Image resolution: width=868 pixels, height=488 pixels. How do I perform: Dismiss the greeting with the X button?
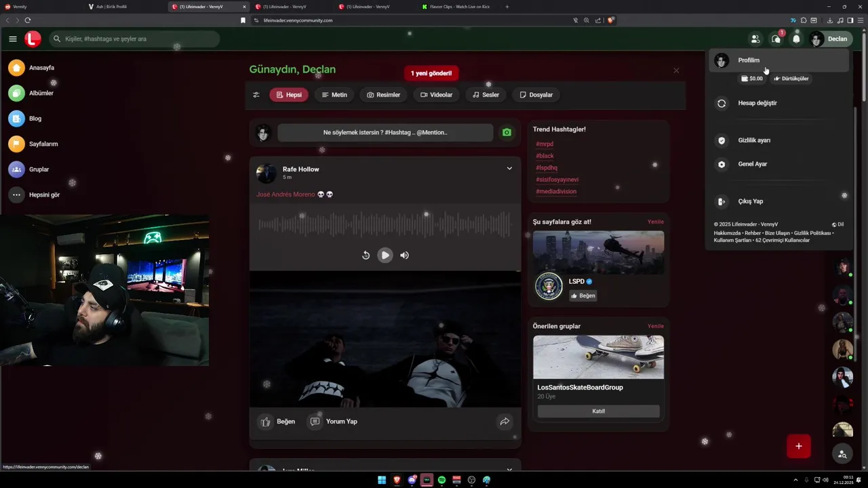tap(676, 70)
